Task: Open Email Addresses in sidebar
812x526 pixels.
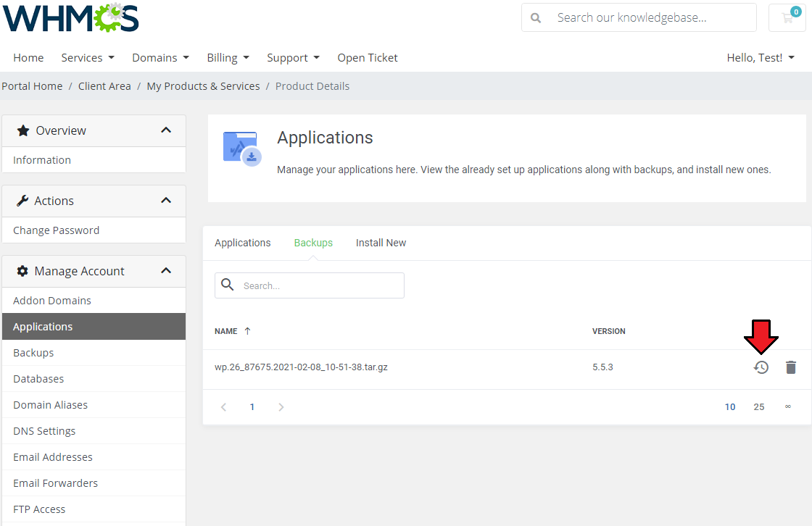Action: click(94, 457)
